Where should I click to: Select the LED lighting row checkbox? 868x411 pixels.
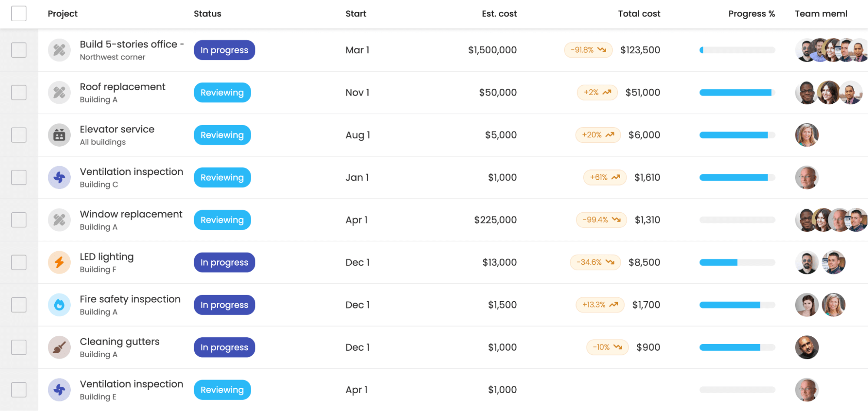tap(19, 263)
